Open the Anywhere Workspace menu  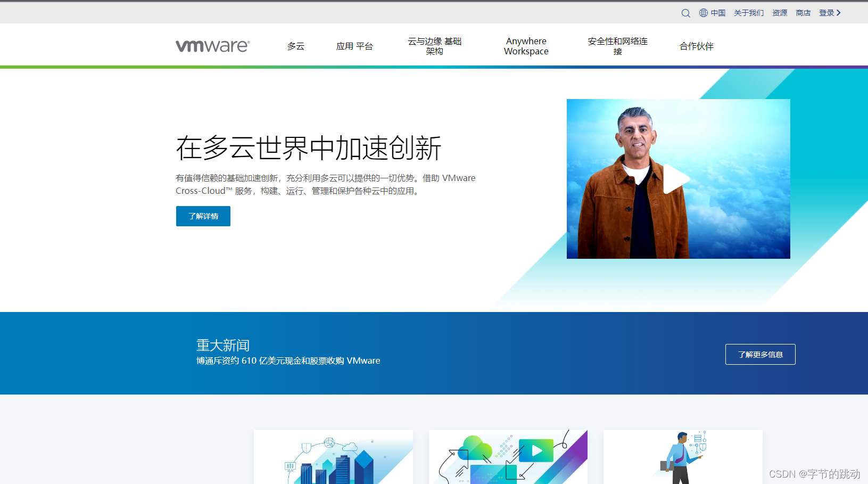526,46
